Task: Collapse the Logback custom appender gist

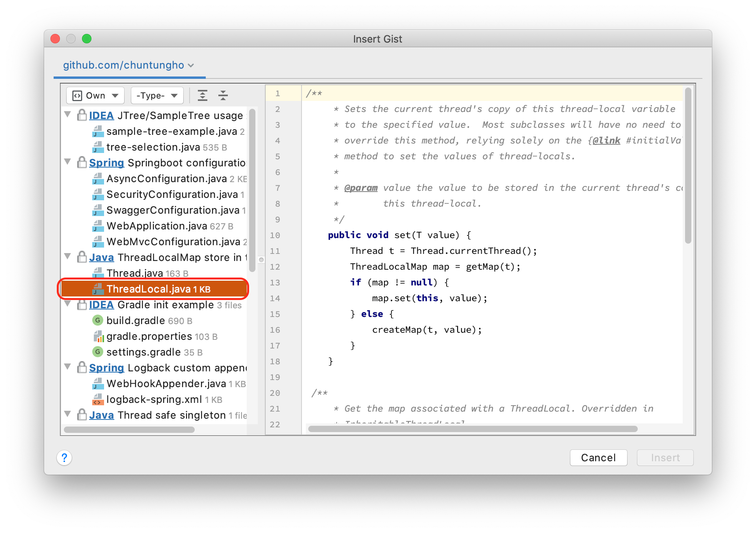Action: click(68, 367)
